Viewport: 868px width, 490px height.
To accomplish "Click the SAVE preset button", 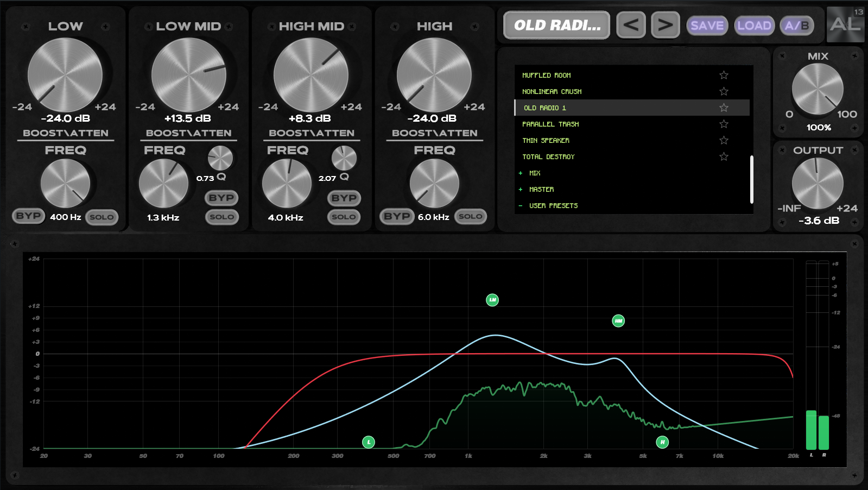I will (x=707, y=26).
